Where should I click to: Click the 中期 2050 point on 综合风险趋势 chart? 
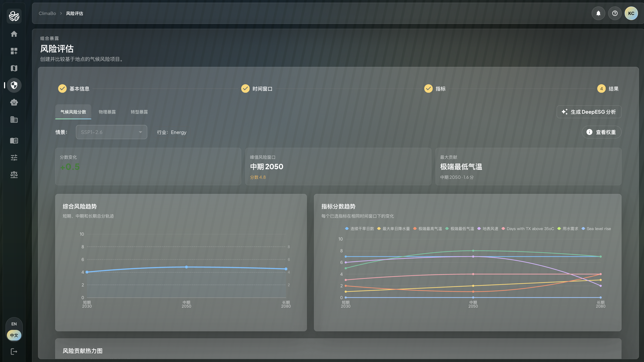click(187, 267)
